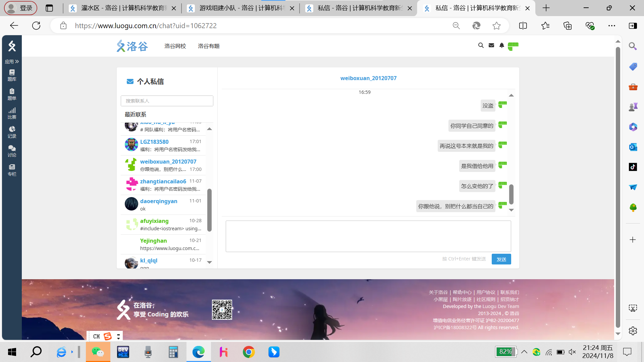Click the notification bell icon
This screenshot has height=362, width=644.
[501, 45]
